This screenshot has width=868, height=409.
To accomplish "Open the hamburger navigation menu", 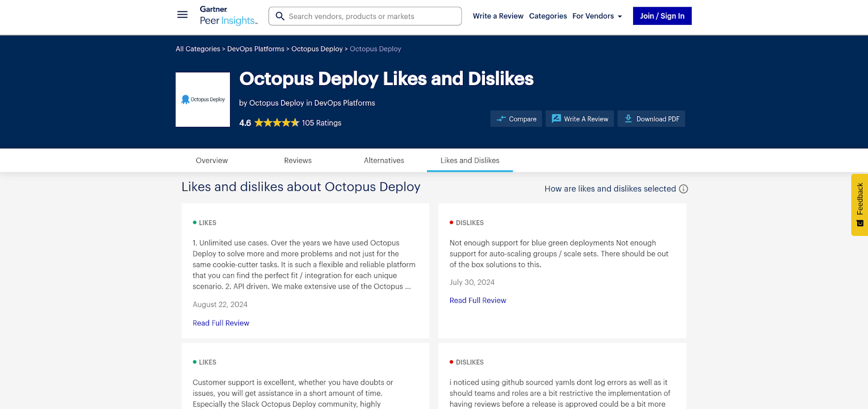I will (x=182, y=15).
